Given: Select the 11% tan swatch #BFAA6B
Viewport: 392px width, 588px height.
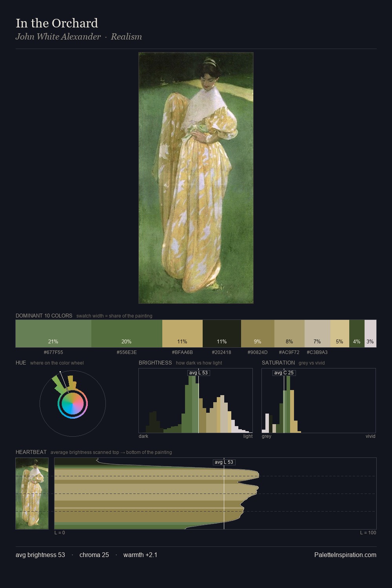Looking at the screenshot, I should 182,334.
